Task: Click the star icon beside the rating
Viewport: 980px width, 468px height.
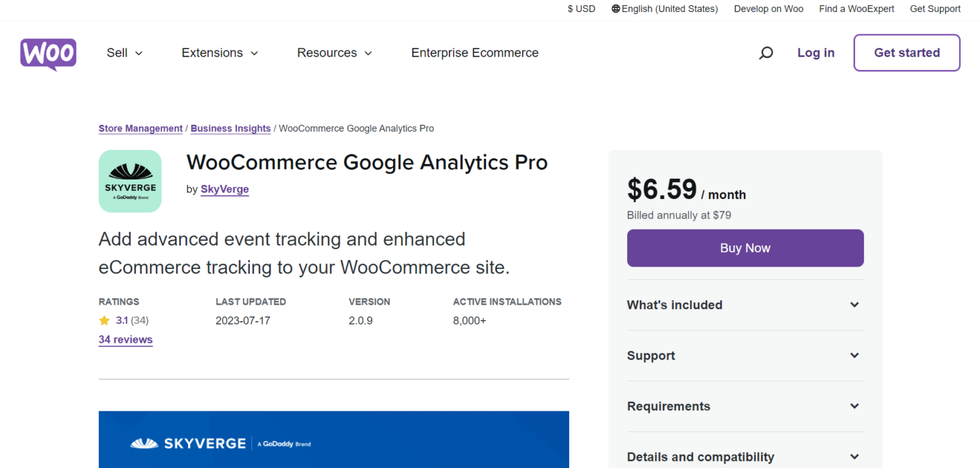Action: [105, 321]
